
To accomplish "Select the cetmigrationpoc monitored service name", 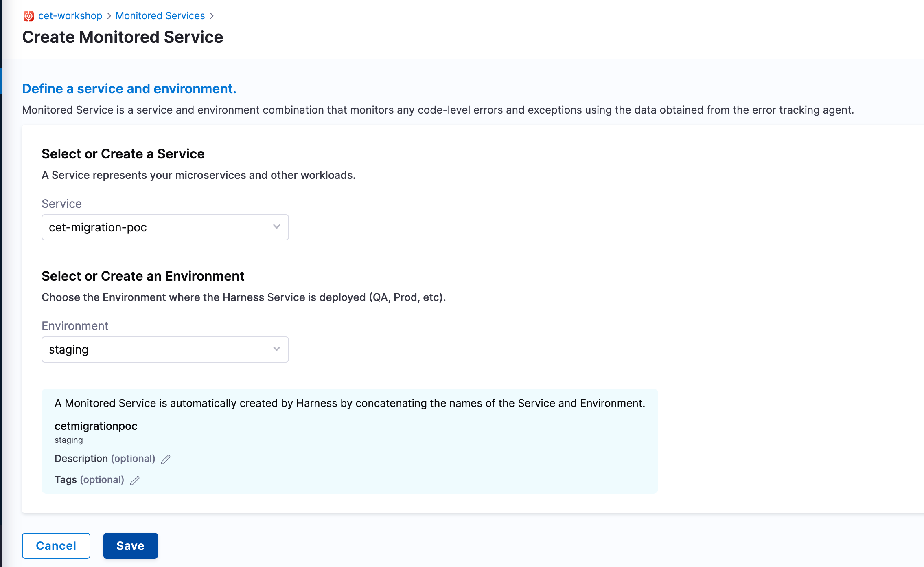I will coord(96,426).
